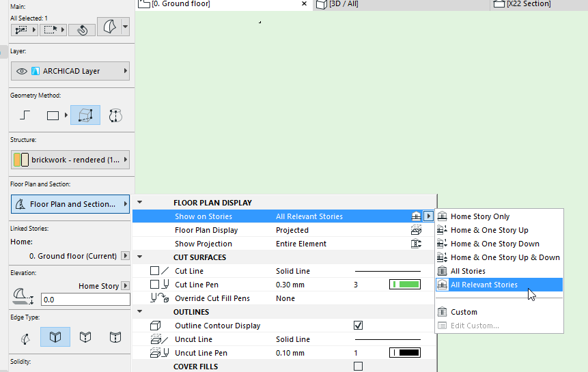588x372 pixels.
Task: Expand rectangle geometry method options arrow
Action: click(x=66, y=115)
